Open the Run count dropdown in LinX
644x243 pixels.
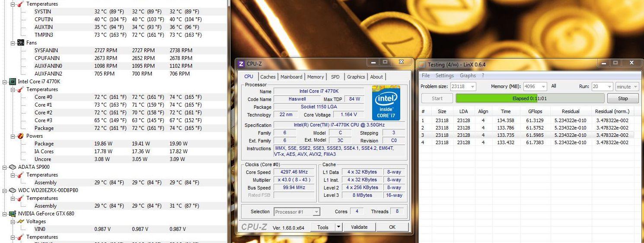pos(609,87)
